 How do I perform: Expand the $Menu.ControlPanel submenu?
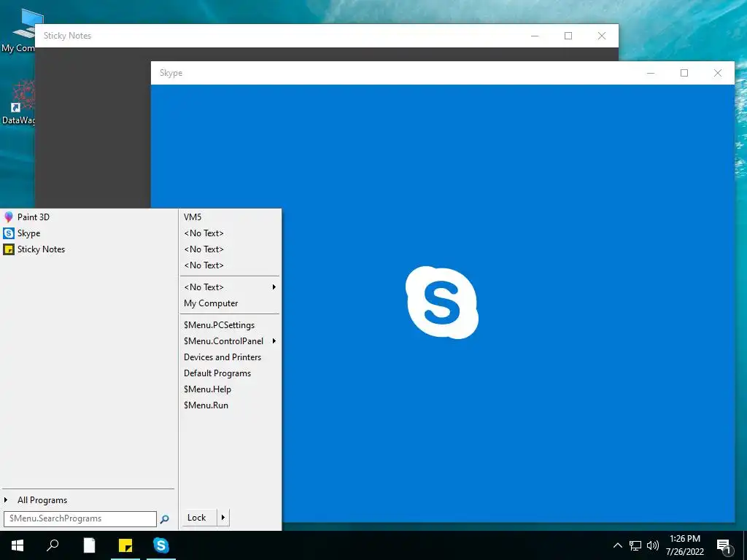pyautogui.click(x=230, y=341)
